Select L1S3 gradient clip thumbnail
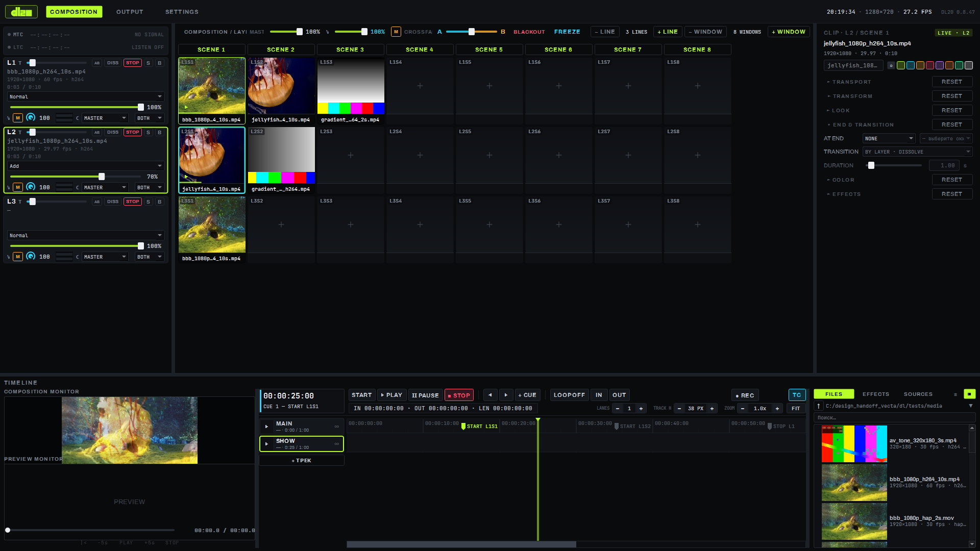Screen dimensions: 980x551 [x=351, y=86]
